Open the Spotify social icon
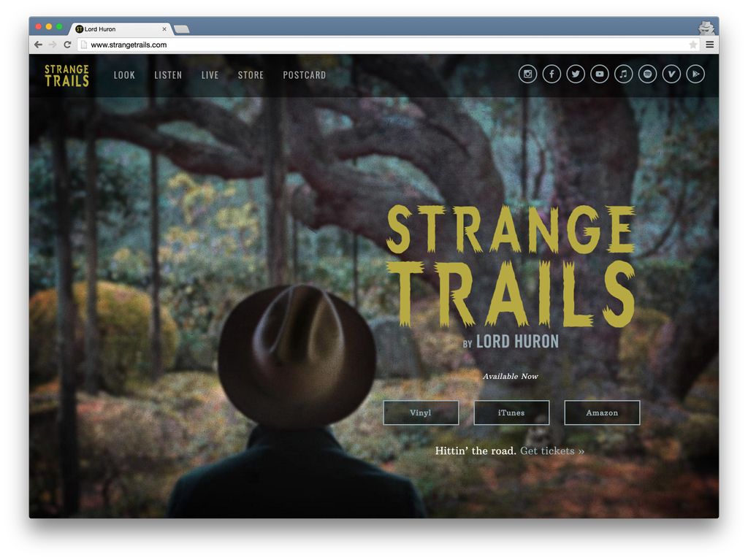Viewport: 748px width, 560px height. [647, 74]
